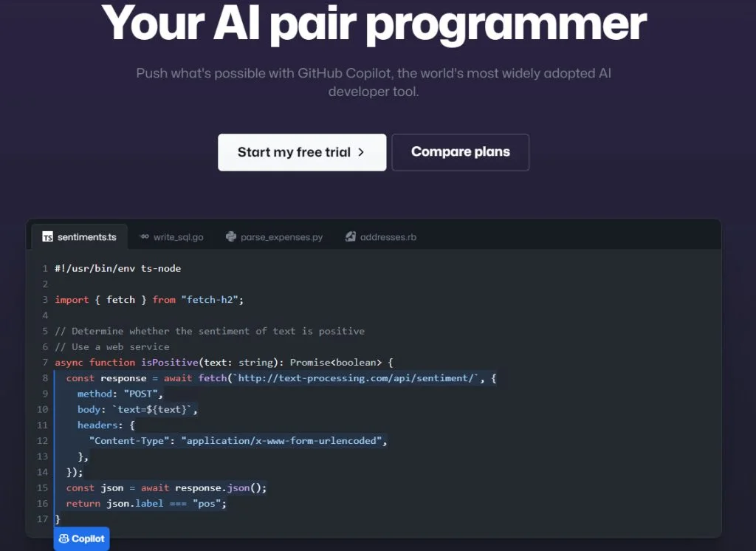Screen dimensions: 756x551
Task: Switch to the sentiments.ts tab
Action: pos(80,237)
